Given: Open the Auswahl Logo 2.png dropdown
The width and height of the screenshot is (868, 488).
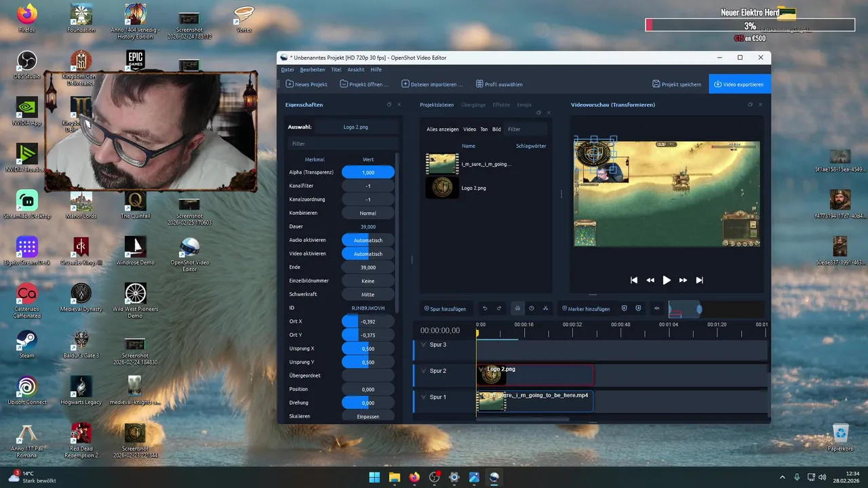Looking at the screenshot, I should 355,127.
